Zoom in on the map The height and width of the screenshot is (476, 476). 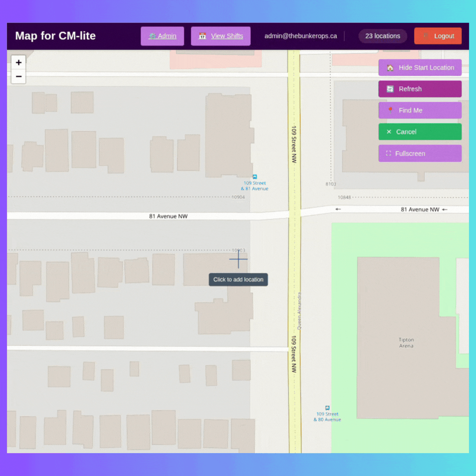tap(19, 62)
